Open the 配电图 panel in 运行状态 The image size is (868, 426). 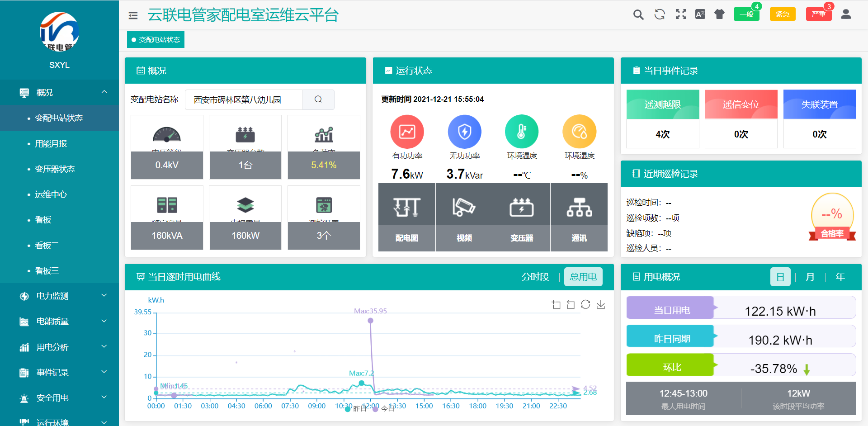[406, 218]
